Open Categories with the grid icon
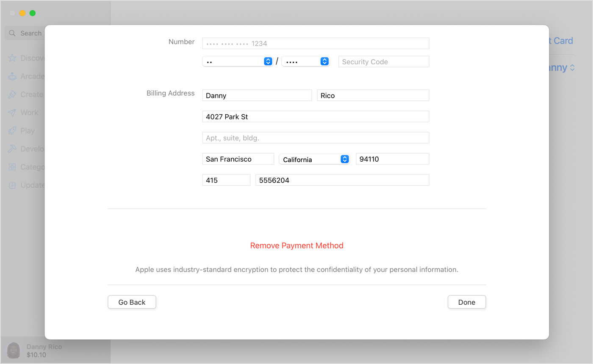The height and width of the screenshot is (364, 593). (x=12, y=167)
